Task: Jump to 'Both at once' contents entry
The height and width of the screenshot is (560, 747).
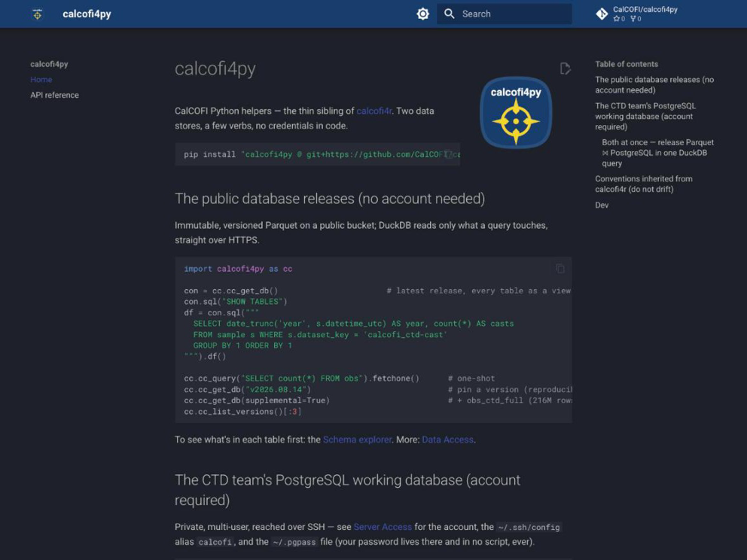Action: 657,153
